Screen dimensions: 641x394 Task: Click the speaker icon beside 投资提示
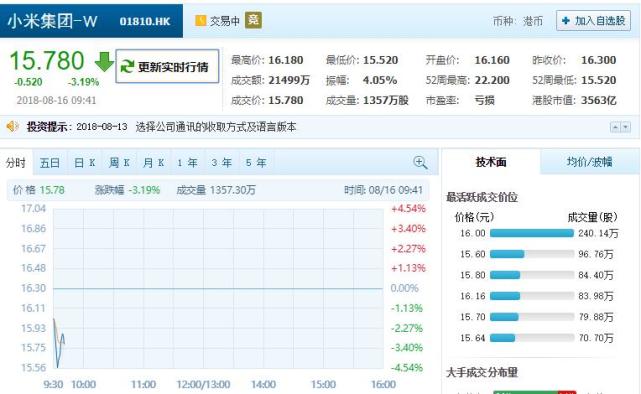tap(13, 126)
